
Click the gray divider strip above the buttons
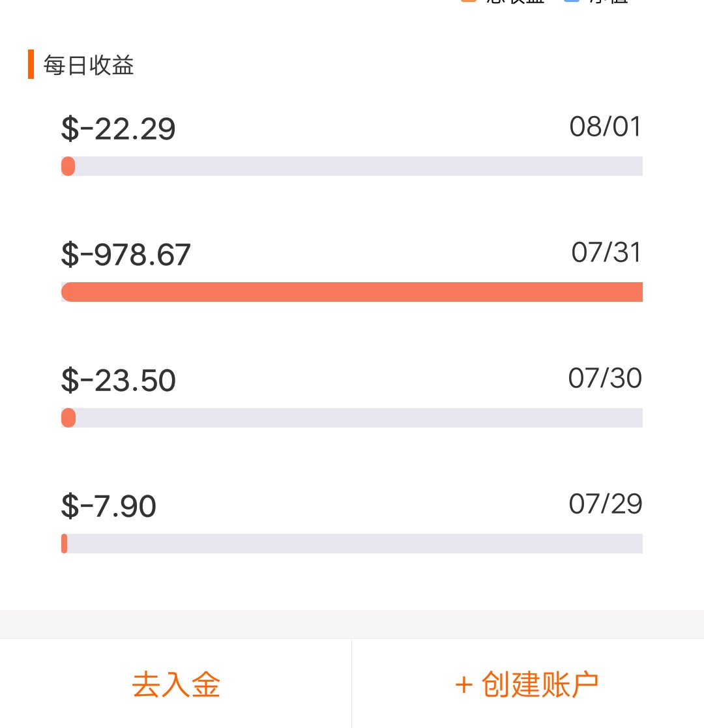pyautogui.click(x=352, y=624)
